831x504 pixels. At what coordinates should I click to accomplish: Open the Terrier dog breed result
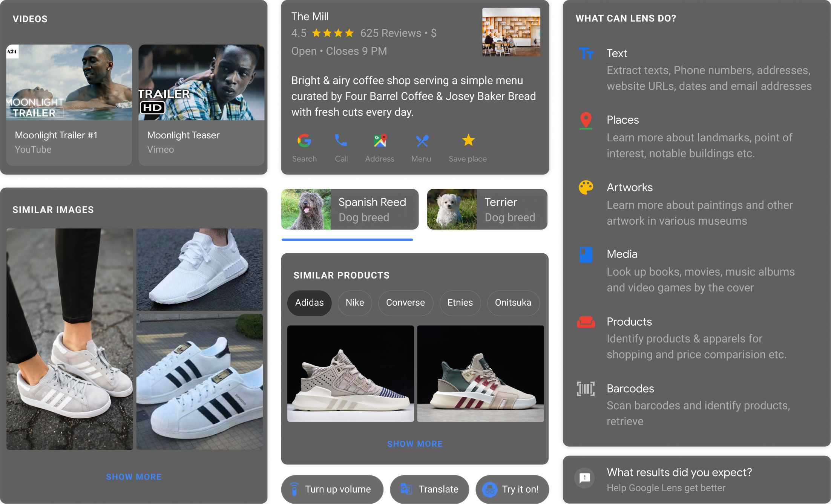(487, 209)
